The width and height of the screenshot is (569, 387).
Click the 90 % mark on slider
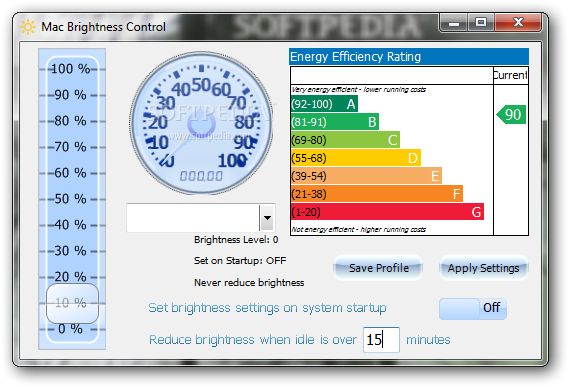click(71, 95)
